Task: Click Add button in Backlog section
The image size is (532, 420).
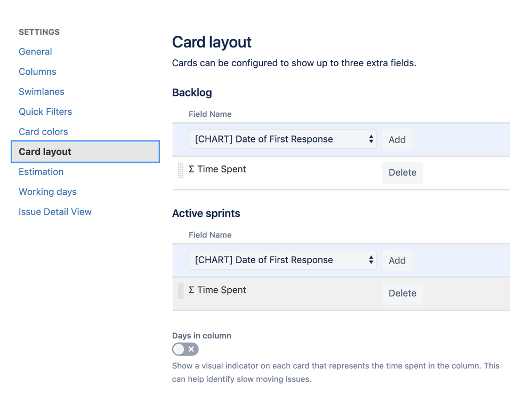Action: pyautogui.click(x=397, y=139)
